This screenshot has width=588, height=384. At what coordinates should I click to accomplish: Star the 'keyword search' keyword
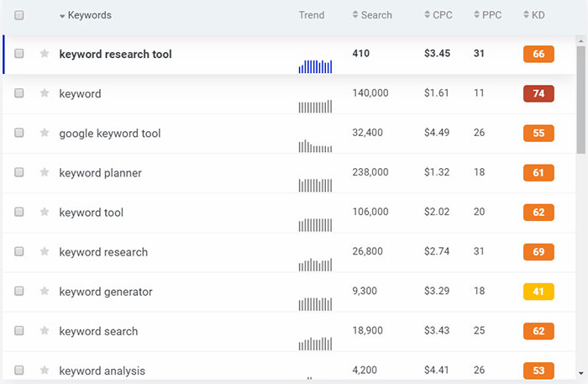coord(45,331)
